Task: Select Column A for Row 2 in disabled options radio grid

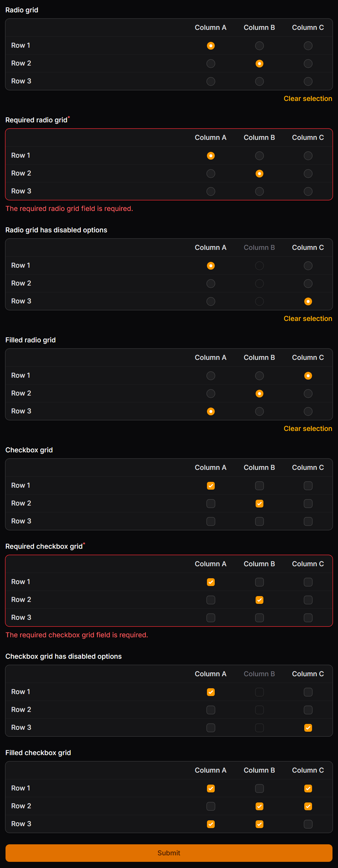Action: coord(211,283)
